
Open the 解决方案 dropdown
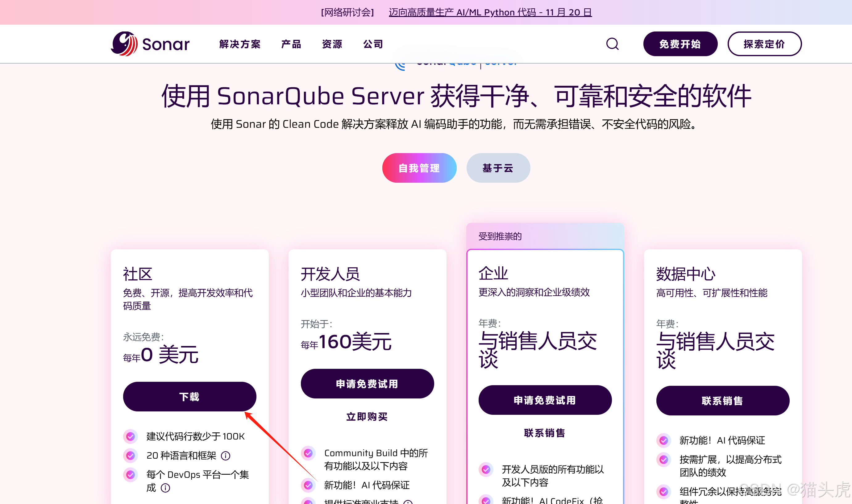pyautogui.click(x=239, y=44)
